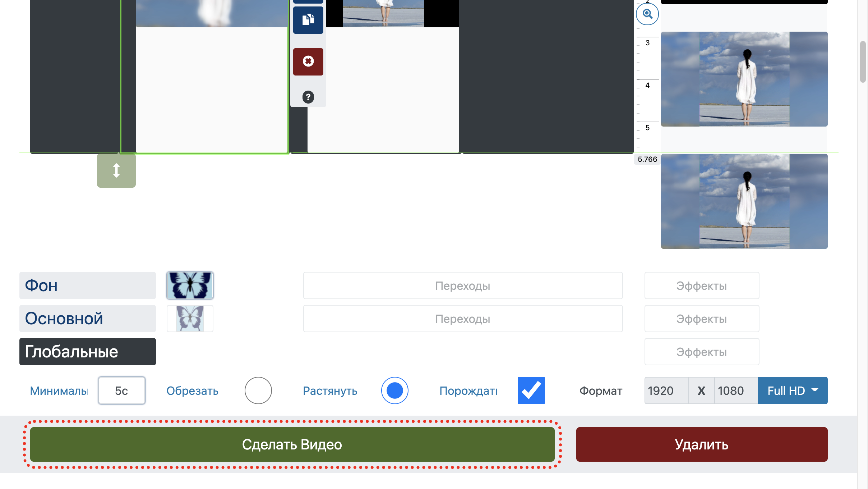
Task: Click the zoom magnifier icon top right
Action: click(x=647, y=13)
